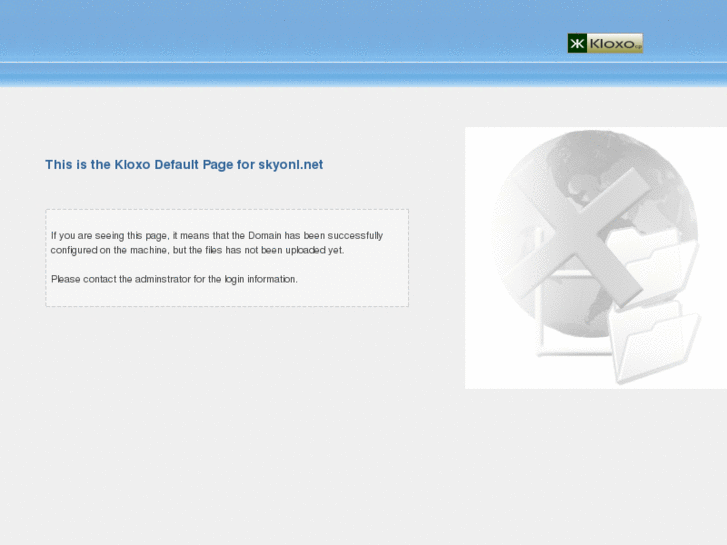Screen dimensions: 727x545
Task: Click text line "configured on the machine, but the files has not been uploaded yet."
Action: pyautogui.click(x=198, y=250)
